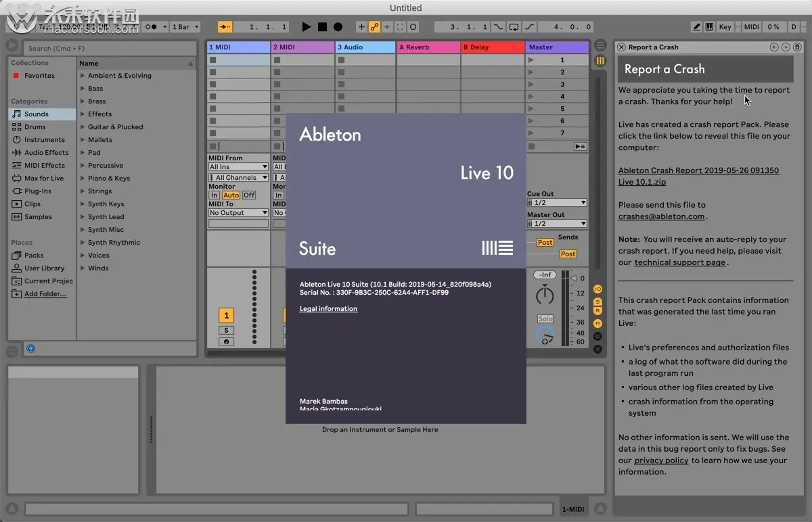Toggle the Loop switch
812x522 pixels.
pyautogui.click(x=514, y=27)
